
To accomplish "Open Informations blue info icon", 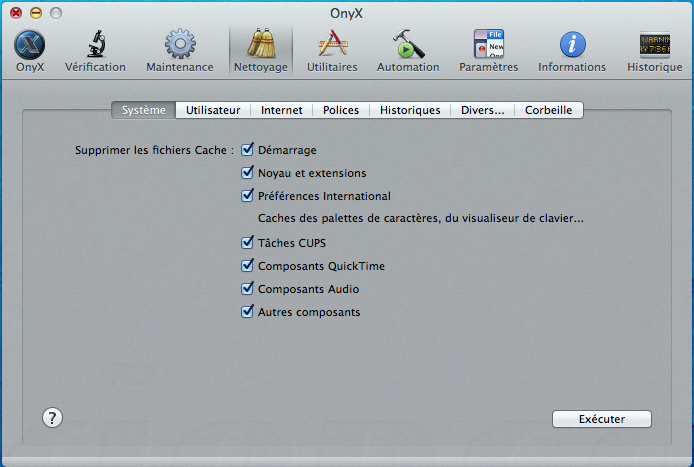I will click(572, 44).
